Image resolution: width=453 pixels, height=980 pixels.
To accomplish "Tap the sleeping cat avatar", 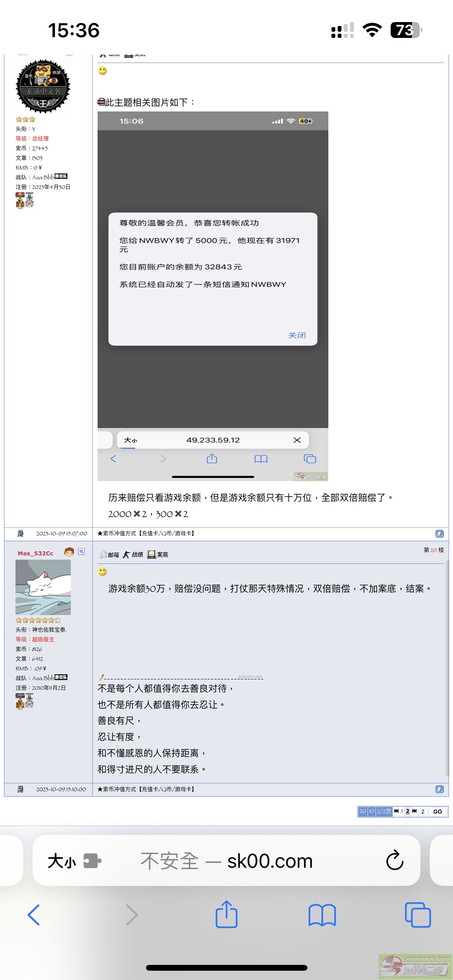I will point(43,587).
